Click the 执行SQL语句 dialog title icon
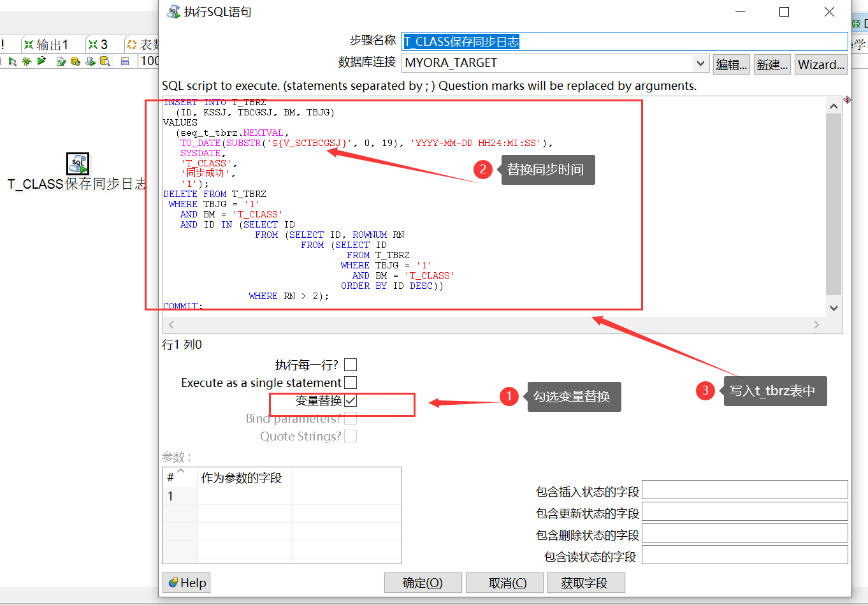 (x=173, y=11)
